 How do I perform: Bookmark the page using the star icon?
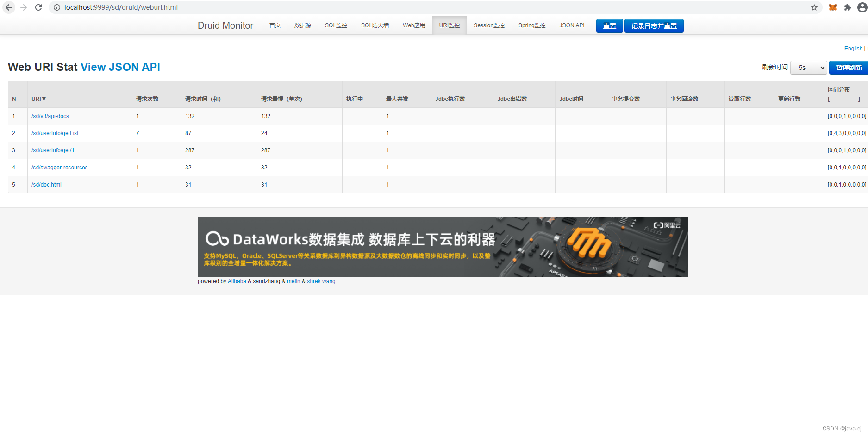click(814, 7)
